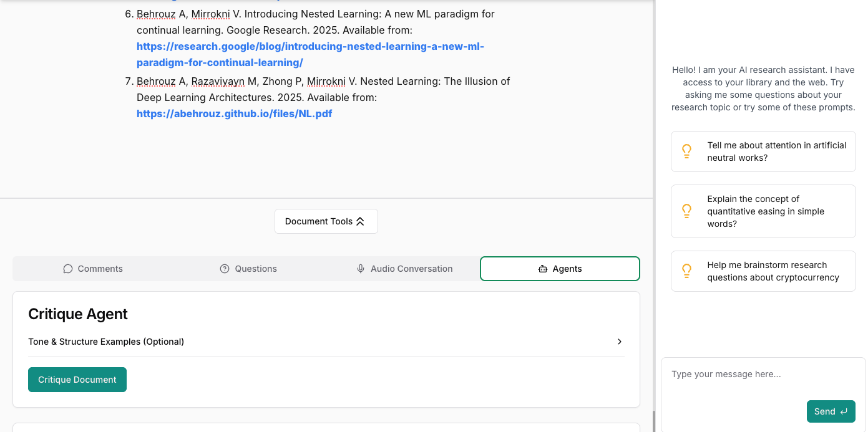Select the Questions tab

(x=248, y=269)
